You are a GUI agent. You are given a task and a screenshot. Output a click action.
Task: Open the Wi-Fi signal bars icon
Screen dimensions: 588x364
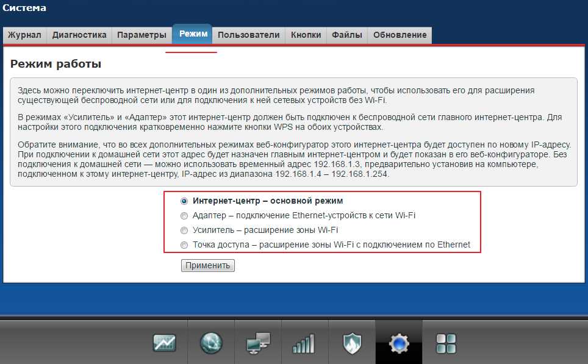[x=304, y=343]
